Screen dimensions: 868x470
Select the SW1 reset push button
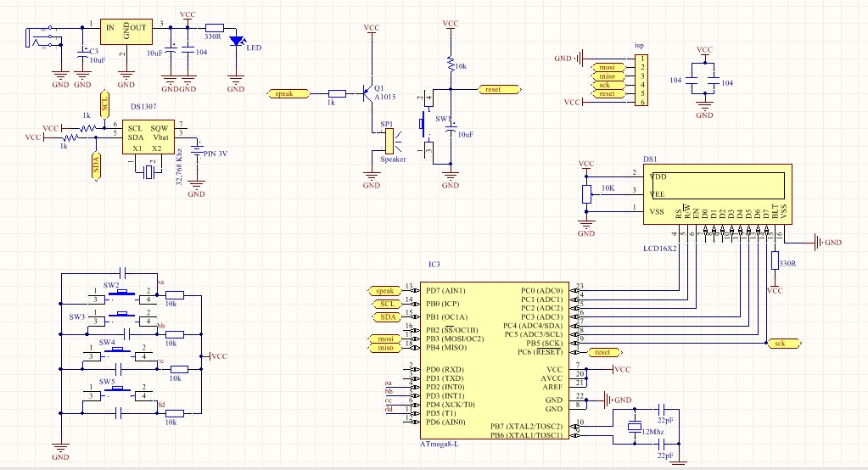click(423, 125)
